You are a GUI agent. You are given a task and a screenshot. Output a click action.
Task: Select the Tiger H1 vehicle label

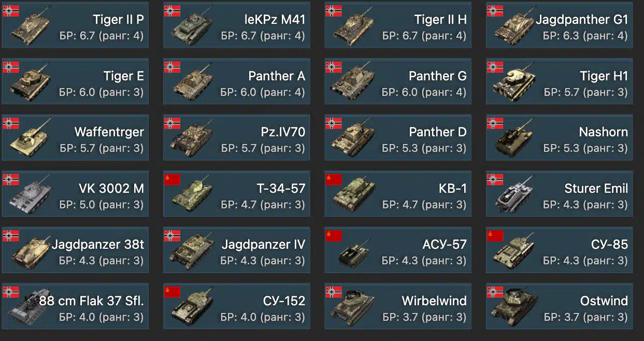604,76
